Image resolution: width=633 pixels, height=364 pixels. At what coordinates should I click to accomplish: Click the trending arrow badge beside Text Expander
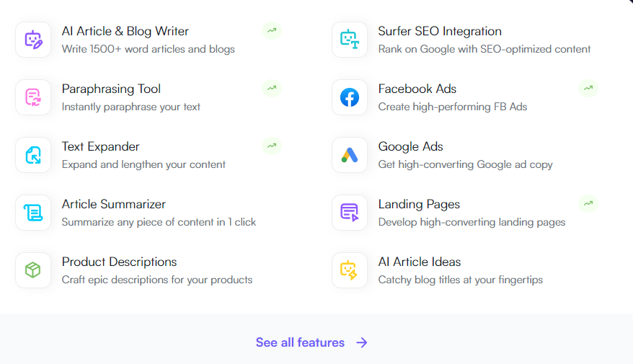coord(272,146)
